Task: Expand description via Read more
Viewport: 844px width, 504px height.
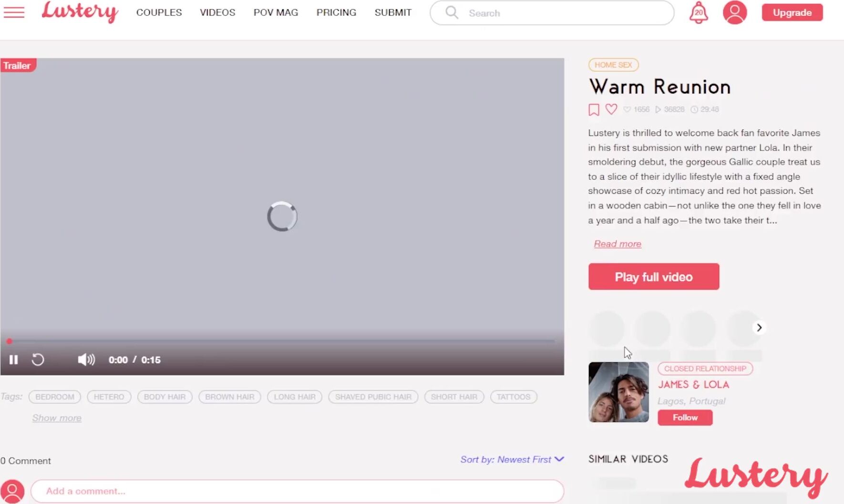Action: (x=617, y=244)
